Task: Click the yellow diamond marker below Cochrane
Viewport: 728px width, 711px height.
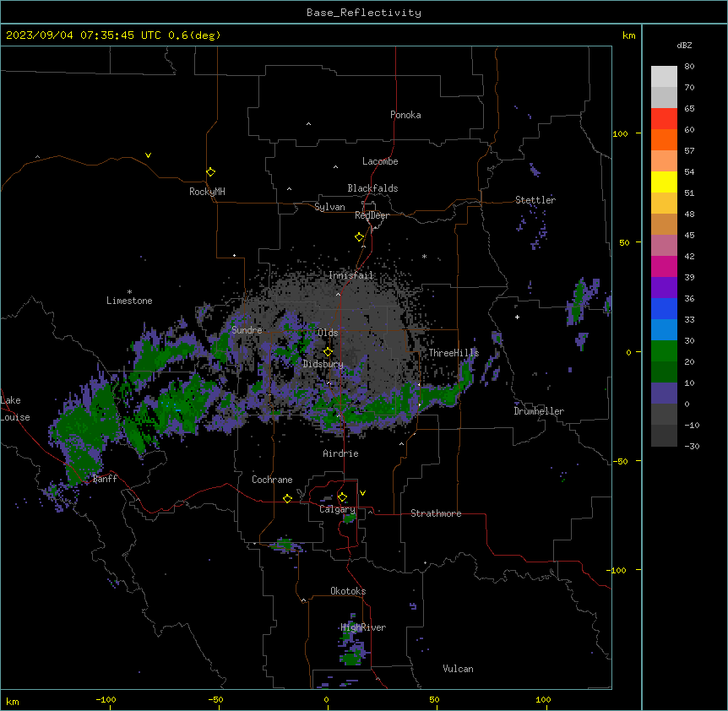Action: (x=287, y=498)
